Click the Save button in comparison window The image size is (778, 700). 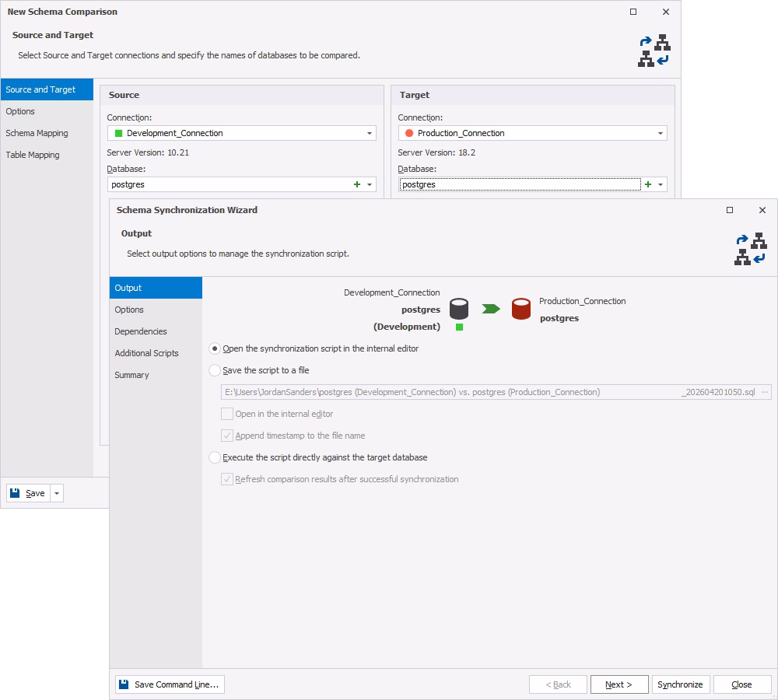[28, 493]
